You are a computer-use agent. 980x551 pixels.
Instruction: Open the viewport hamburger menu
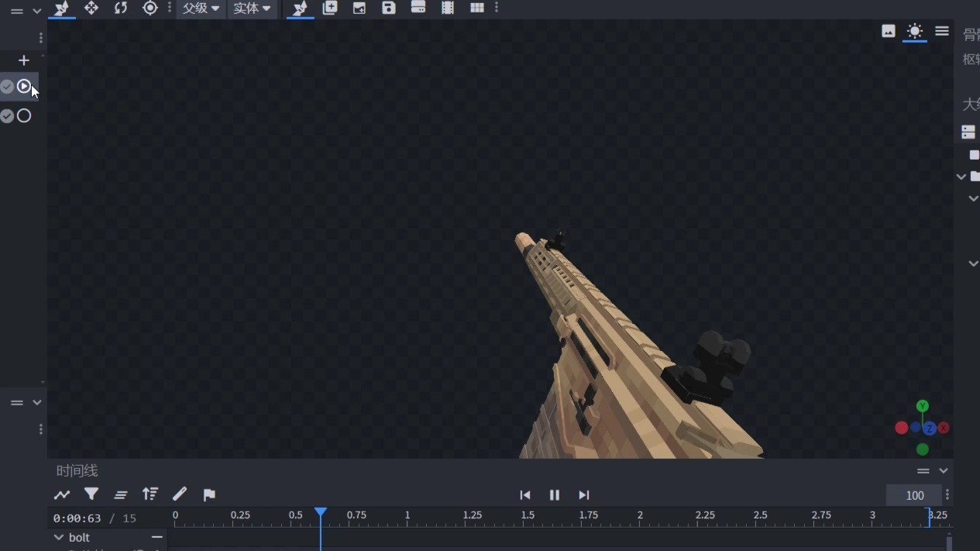coord(942,31)
